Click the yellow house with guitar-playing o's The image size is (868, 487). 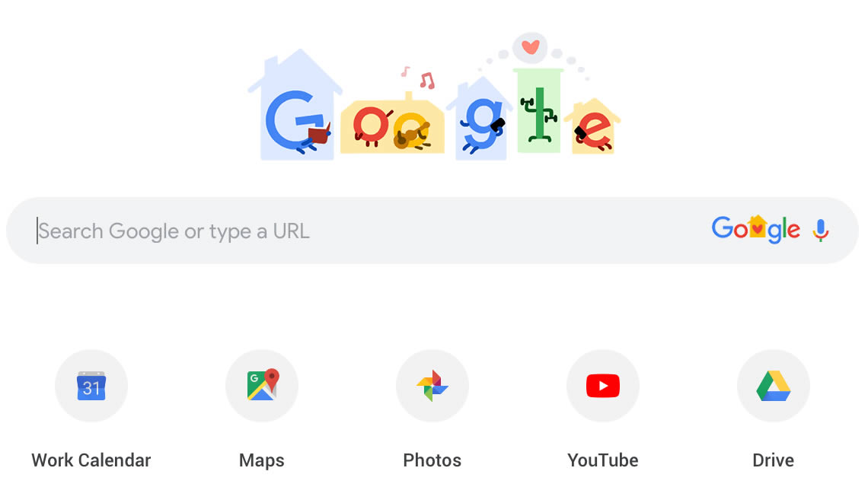coord(392,125)
